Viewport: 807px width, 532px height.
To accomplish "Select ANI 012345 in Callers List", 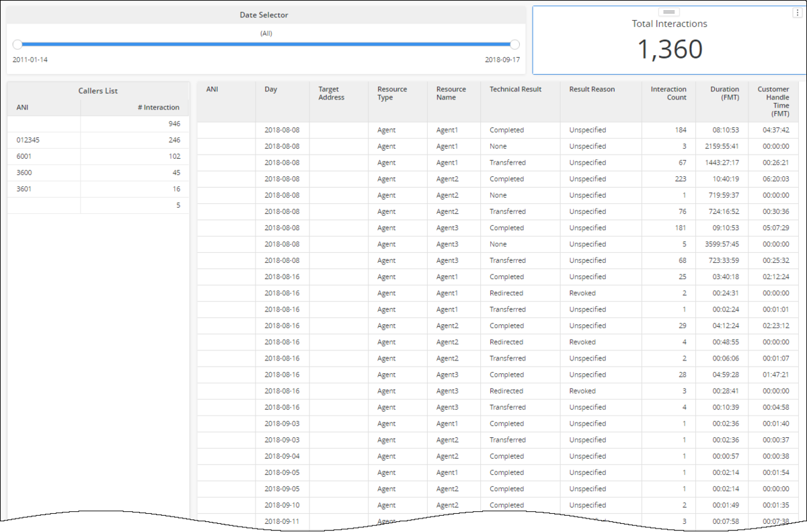I will (98, 141).
